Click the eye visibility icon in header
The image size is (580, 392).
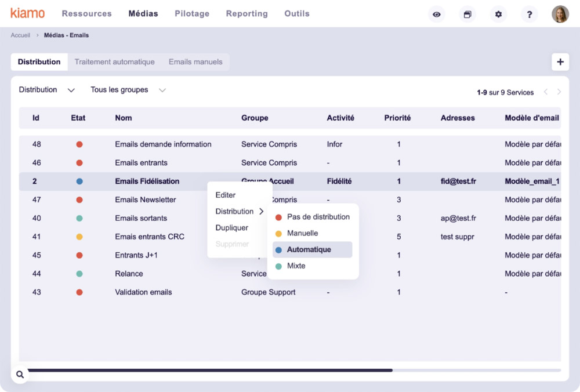click(x=437, y=14)
